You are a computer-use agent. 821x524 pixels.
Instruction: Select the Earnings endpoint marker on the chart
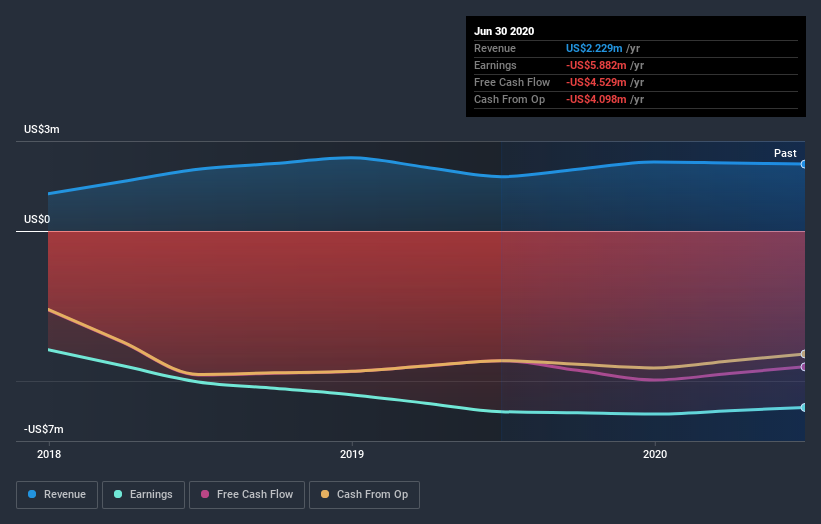coord(803,407)
